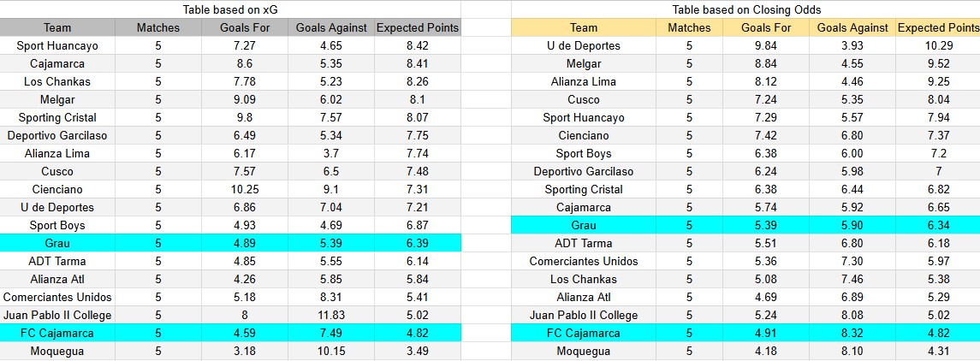Select Matches header in Closing Odds table

689,27
